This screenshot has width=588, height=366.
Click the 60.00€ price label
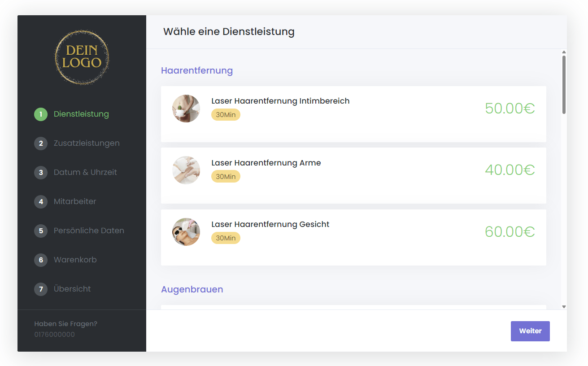[510, 232]
